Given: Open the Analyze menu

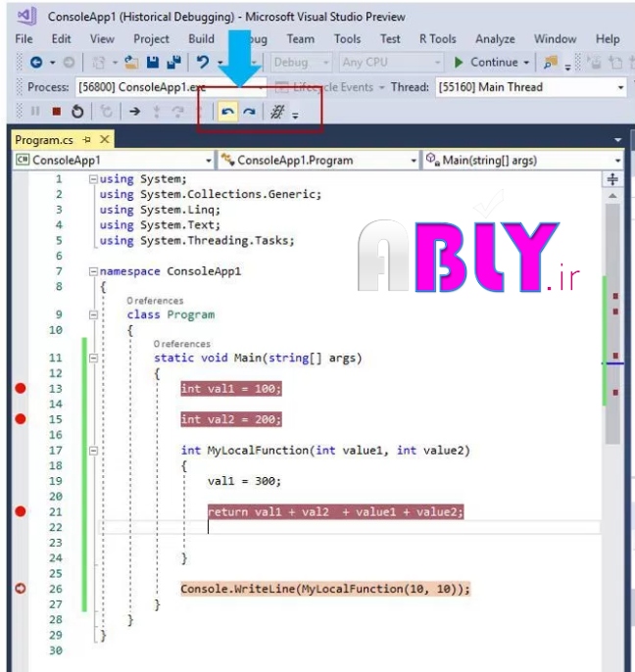Looking at the screenshot, I should [x=495, y=39].
